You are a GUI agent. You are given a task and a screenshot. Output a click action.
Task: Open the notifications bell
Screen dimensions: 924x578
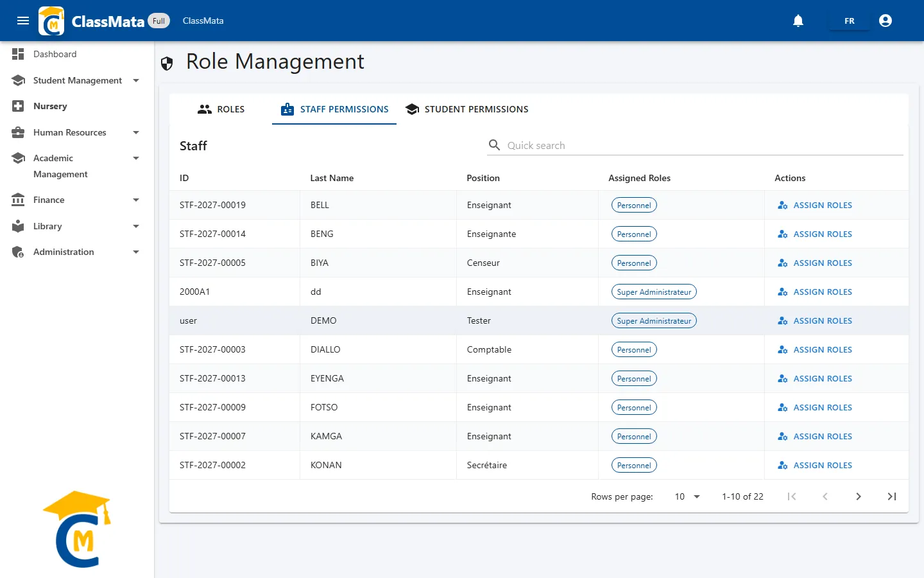[798, 21]
